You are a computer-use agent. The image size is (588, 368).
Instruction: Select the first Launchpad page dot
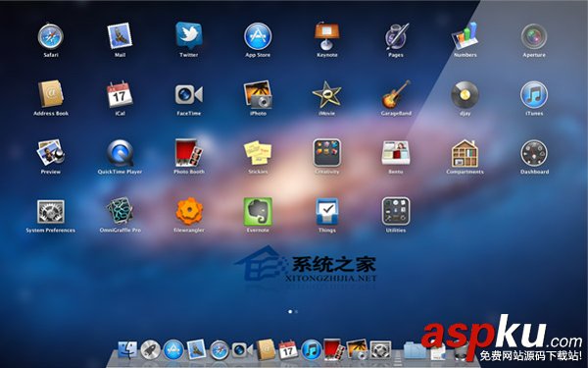[290, 311]
